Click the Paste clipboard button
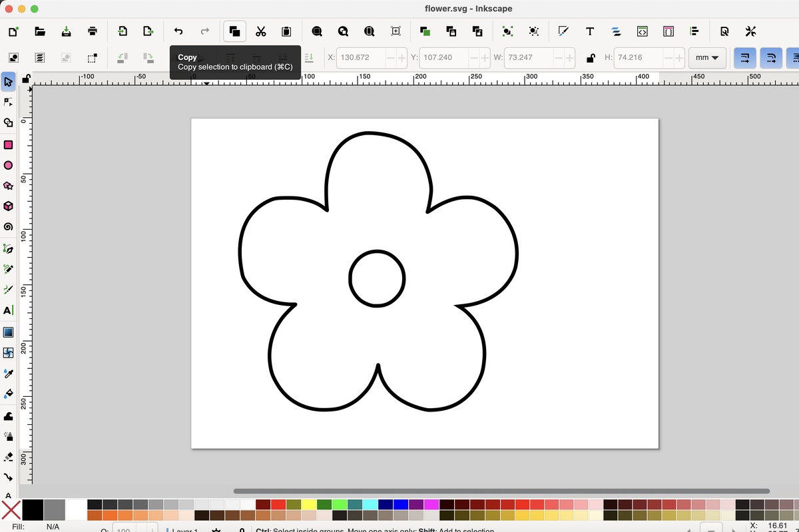Viewport: 799px width, 532px height. point(286,31)
